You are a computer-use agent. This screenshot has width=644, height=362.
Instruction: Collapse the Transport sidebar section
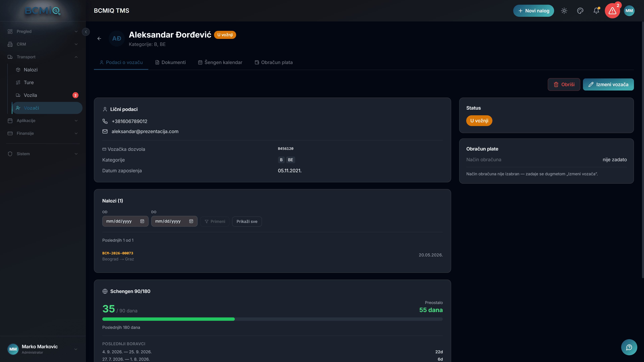pyautogui.click(x=43, y=57)
